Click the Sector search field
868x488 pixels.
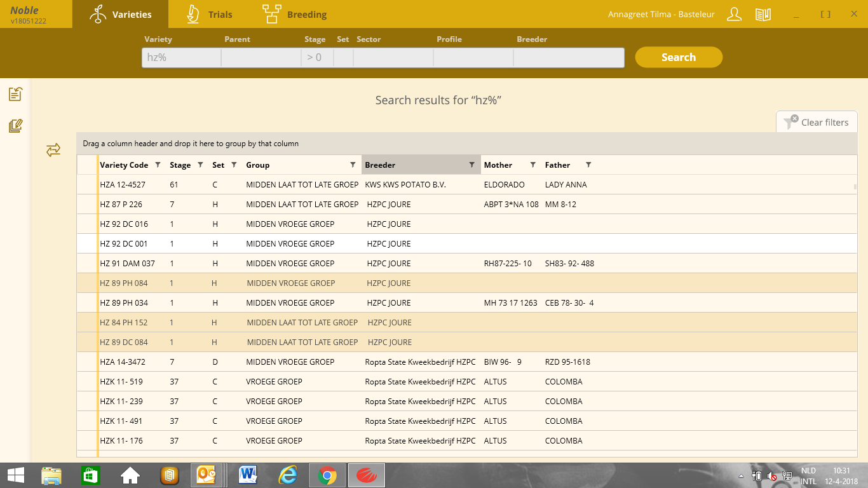tap(393, 57)
